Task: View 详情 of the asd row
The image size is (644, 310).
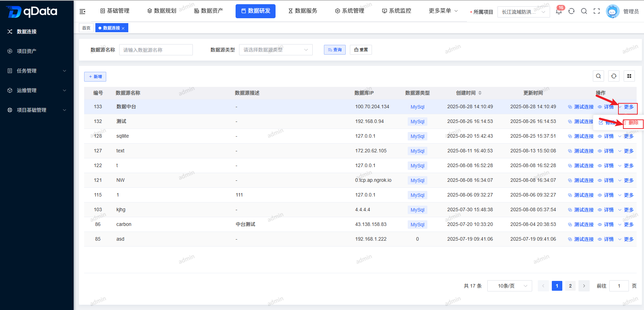Action: [x=606, y=239]
